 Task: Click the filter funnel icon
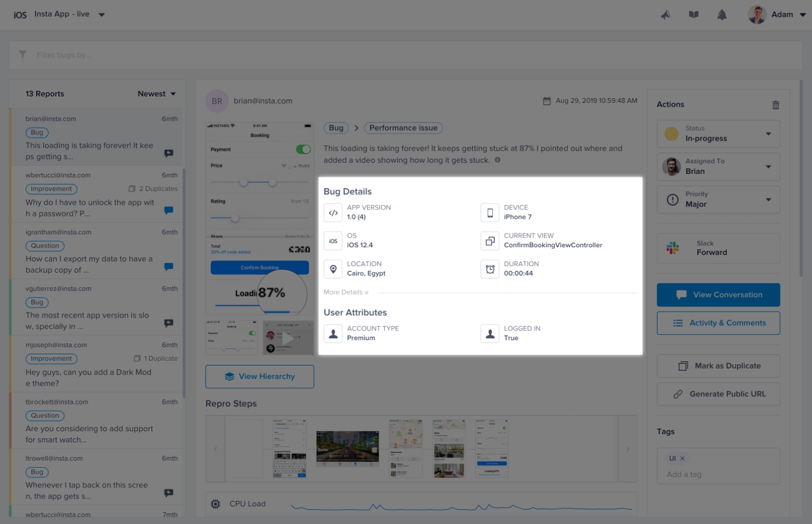[22, 55]
